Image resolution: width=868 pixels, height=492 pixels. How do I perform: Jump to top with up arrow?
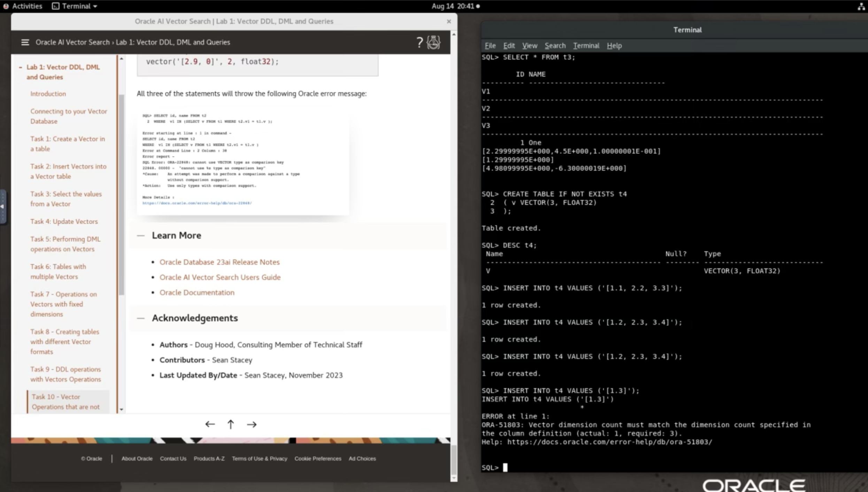[231, 424]
